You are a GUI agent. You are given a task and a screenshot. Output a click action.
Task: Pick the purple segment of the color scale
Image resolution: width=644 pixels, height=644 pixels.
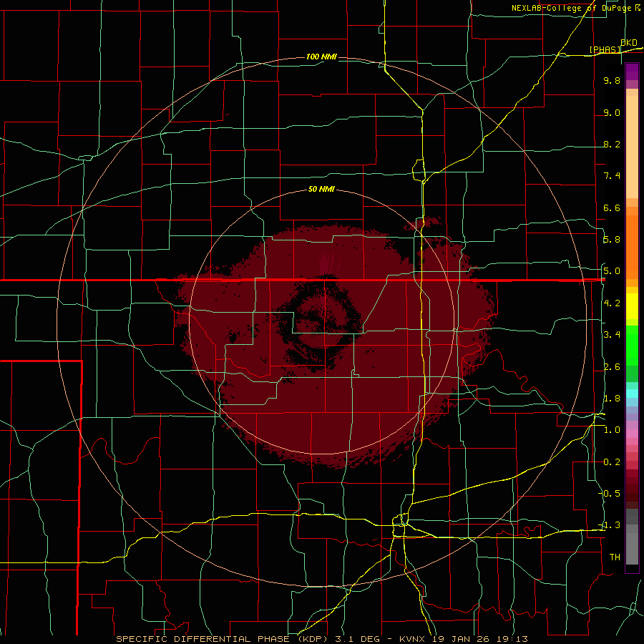(x=632, y=72)
